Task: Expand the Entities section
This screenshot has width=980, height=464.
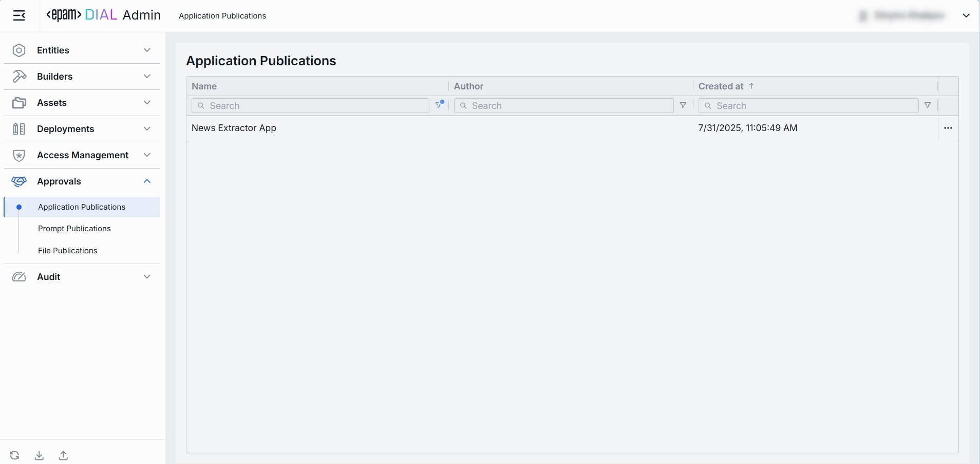Action: pyautogui.click(x=82, y=50)
